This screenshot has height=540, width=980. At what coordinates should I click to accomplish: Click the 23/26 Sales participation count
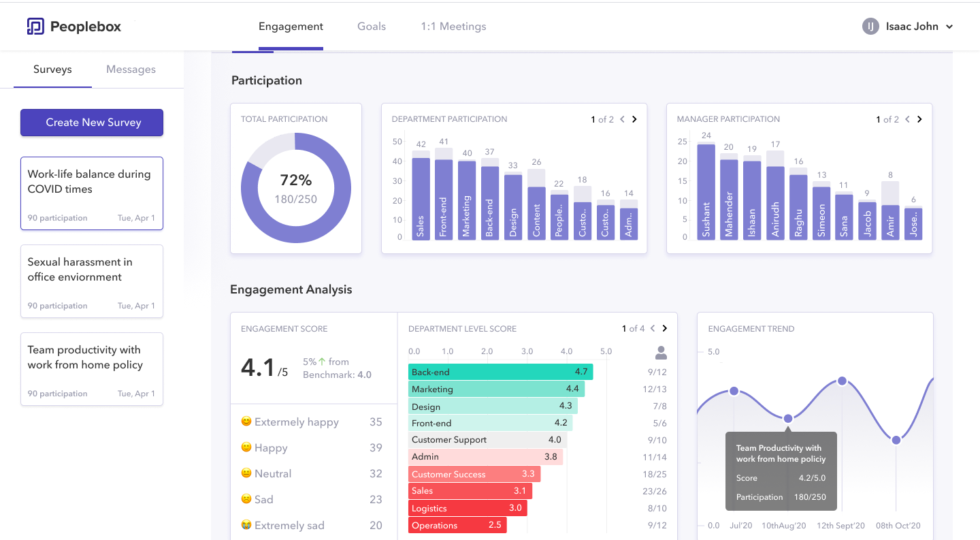click(655, 491)
